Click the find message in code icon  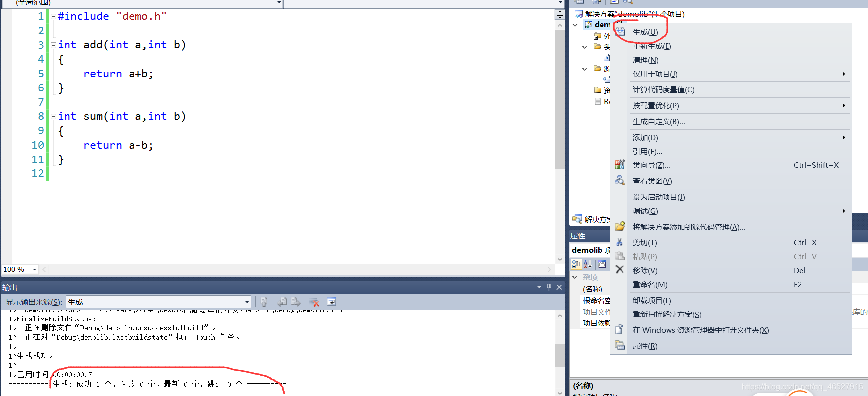coord(264,302)
